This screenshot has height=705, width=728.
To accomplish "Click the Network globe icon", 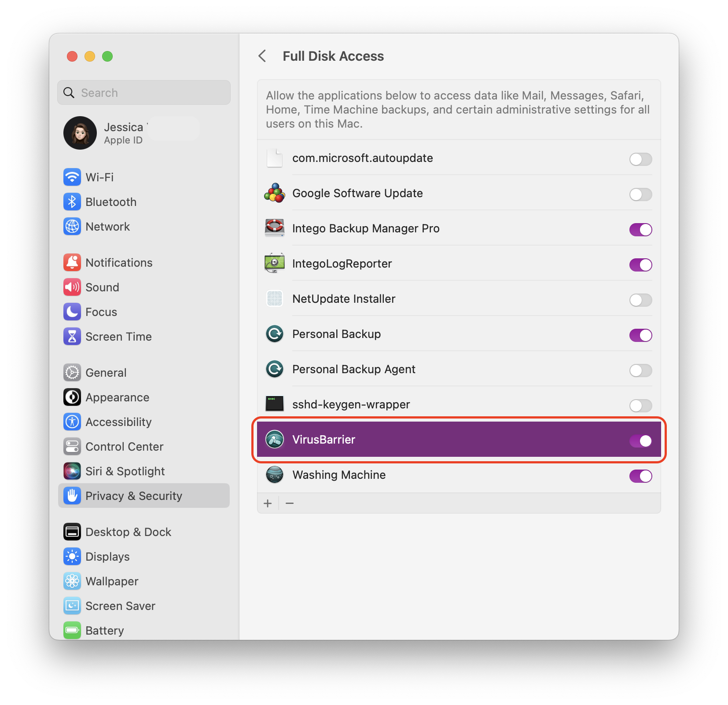I will pyautogui.click(x=72, y=227).
